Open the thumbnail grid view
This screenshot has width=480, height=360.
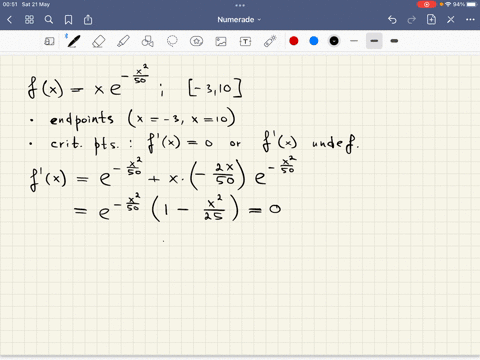29,20
